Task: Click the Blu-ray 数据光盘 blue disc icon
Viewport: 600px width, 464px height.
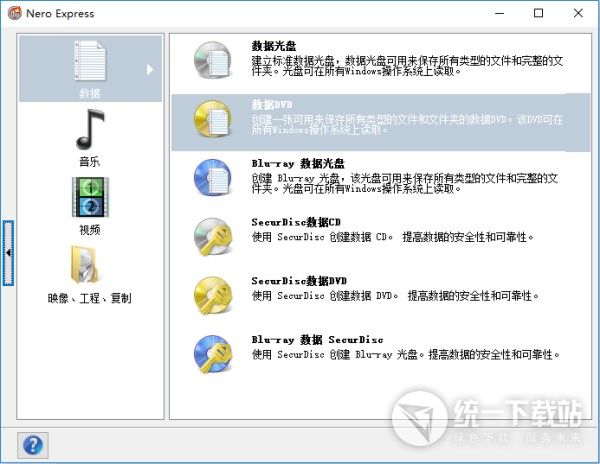Action: click(x=214, y=178)
